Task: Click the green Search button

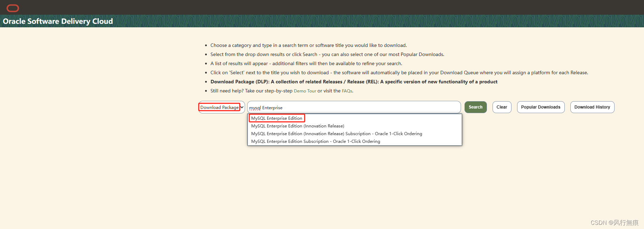Action: coord(475,107)
